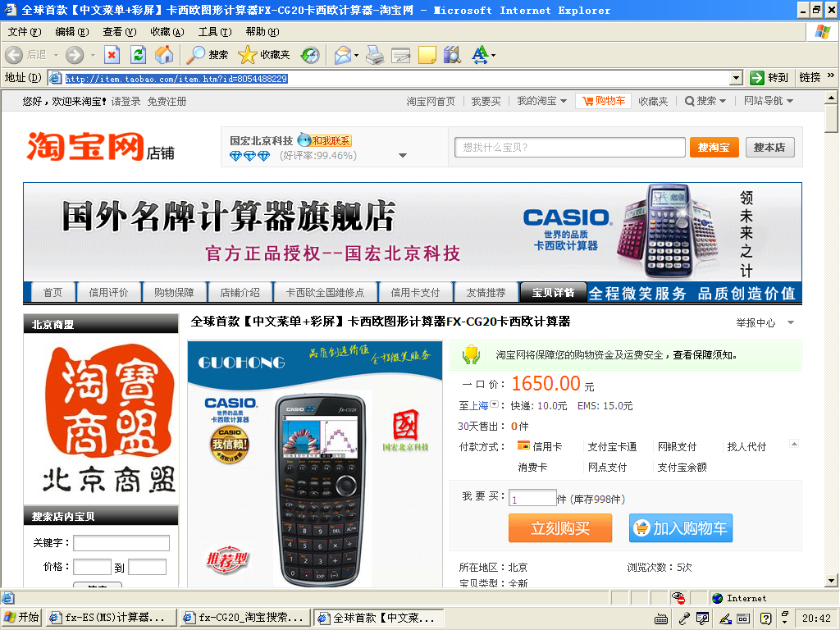Click the Research books toolbar icon
The height and width of the screenshot is (630, 840).
452,55
